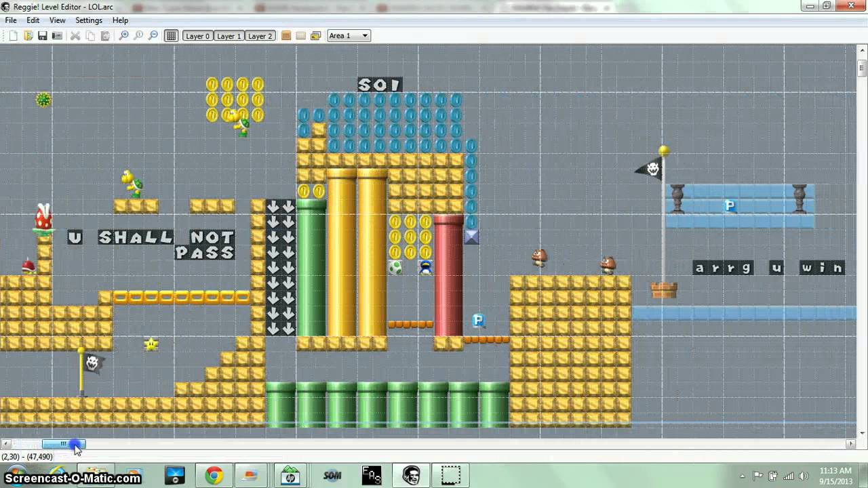Open the Help menu
The width and height of the screenshot is (868, 488).
[120, 20]
